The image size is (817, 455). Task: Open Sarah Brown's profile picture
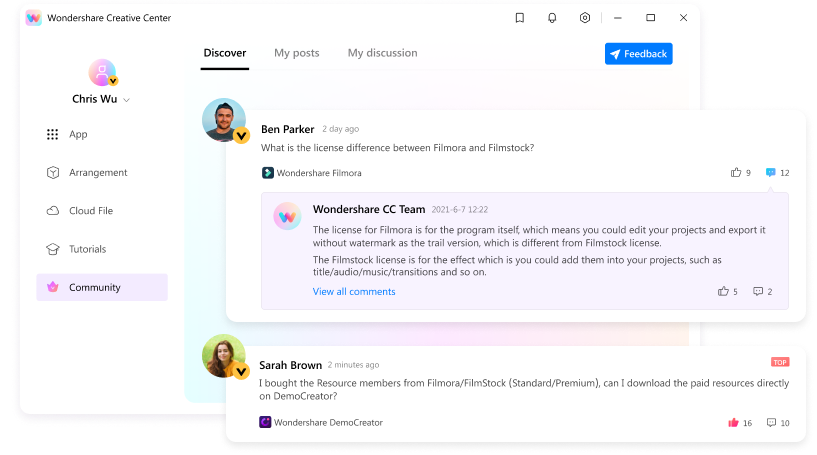point(224,356)
